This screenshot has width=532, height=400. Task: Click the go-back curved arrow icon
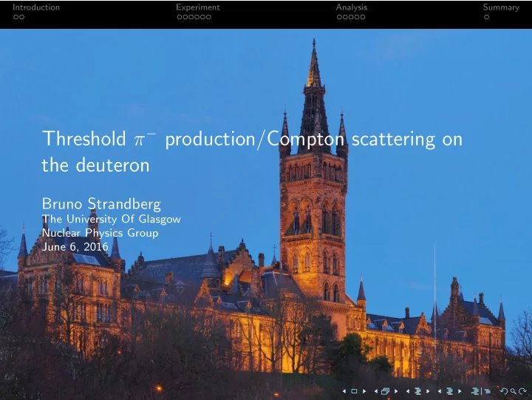click(504, 391)
